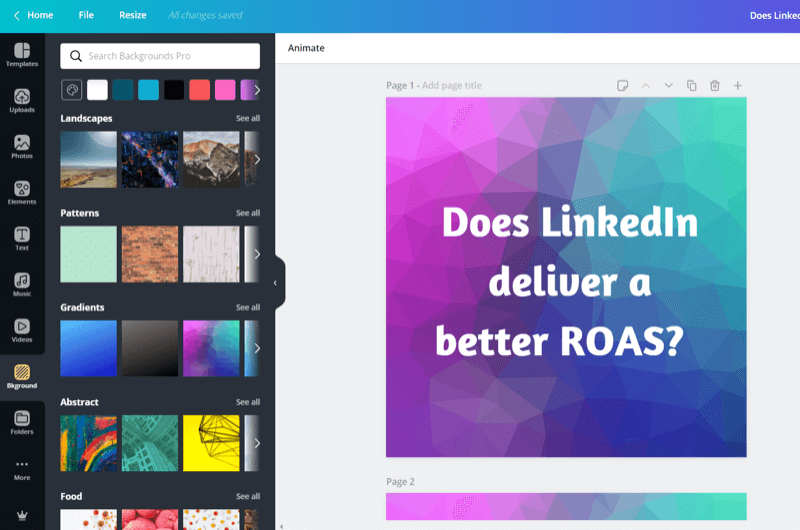The image size is (800, 530).
Task: Go back with the Home arrow
Action: [x=16, y=15]
